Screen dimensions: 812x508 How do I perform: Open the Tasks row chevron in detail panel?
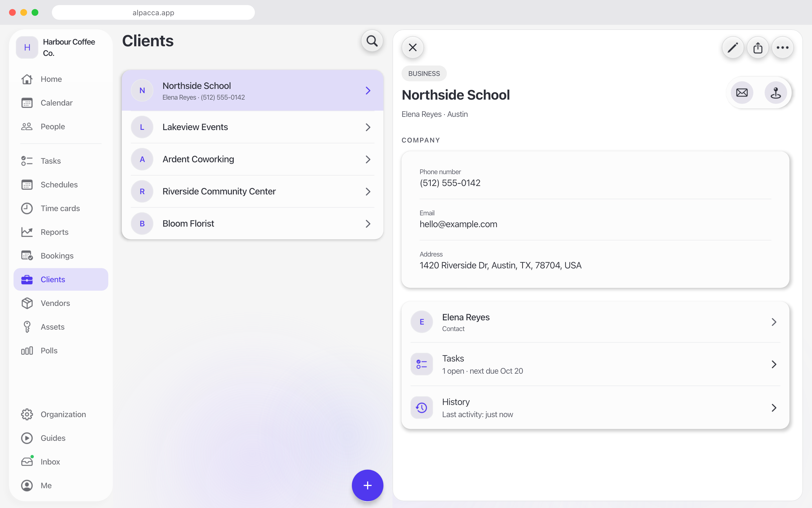pyautogui.click(x=774, y=364)
